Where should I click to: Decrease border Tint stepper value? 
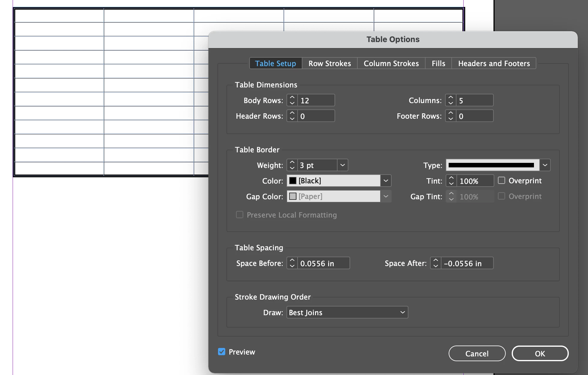[x=451, y=184]
